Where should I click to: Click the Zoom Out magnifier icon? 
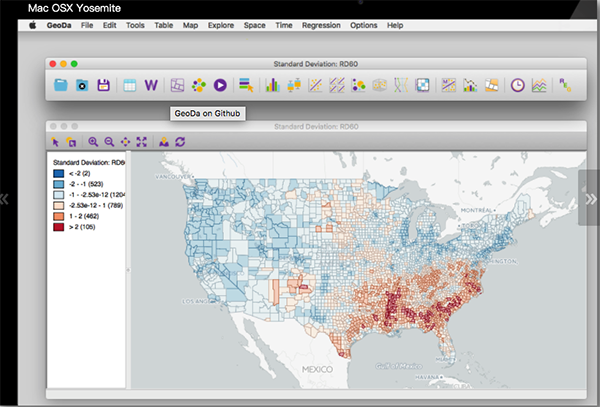click(109, 143)
